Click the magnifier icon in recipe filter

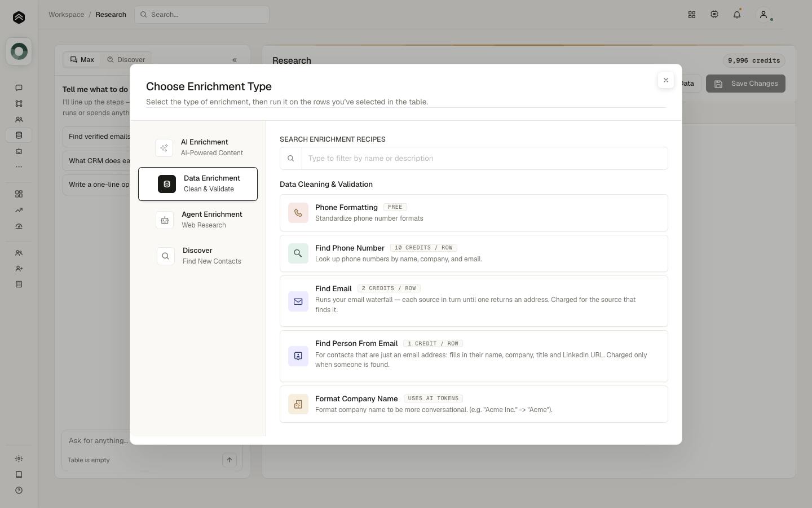(x=291, y=159)
